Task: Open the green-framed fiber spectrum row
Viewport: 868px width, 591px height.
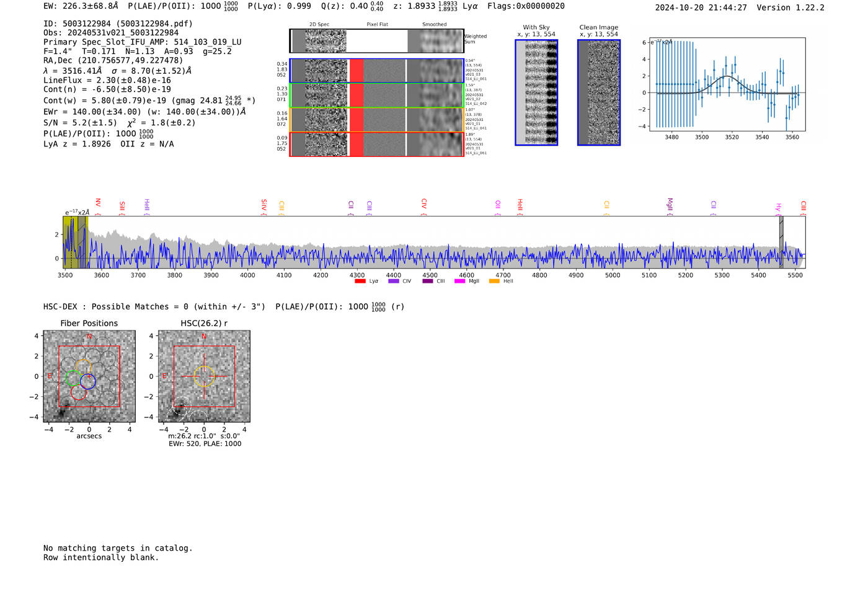Action: click(x=377, y=96)
